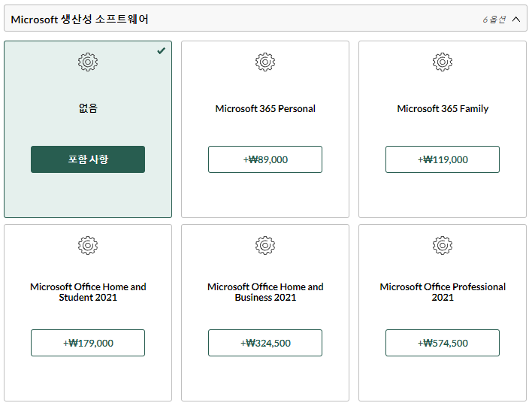Click the Microsoft 생산성 소프트웨어 header text
The height and width of the screenshot is (406, 532).
(x=80, y=20)
